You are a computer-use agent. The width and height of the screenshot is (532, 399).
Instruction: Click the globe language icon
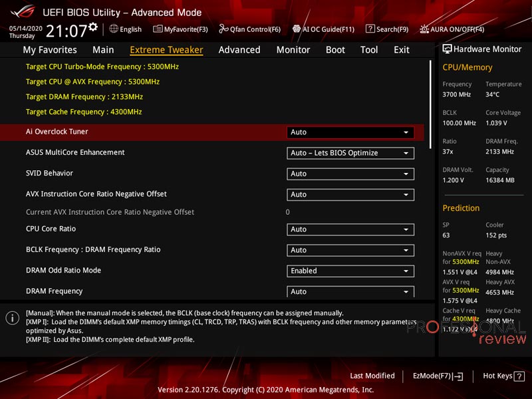[114, 29]
